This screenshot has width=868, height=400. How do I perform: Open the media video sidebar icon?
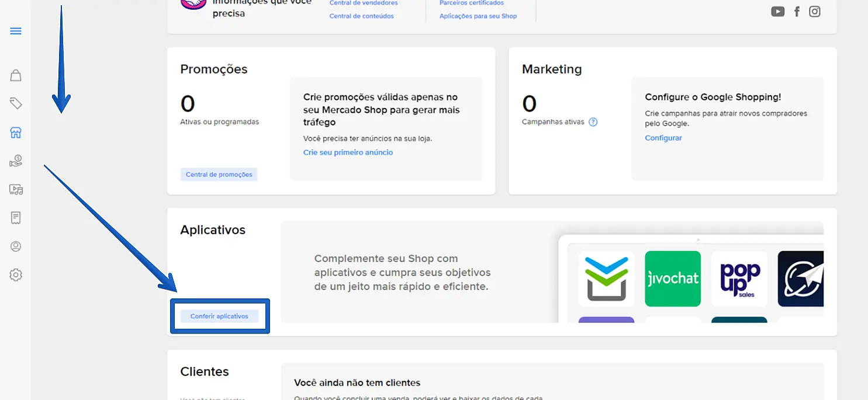point(16,189)
